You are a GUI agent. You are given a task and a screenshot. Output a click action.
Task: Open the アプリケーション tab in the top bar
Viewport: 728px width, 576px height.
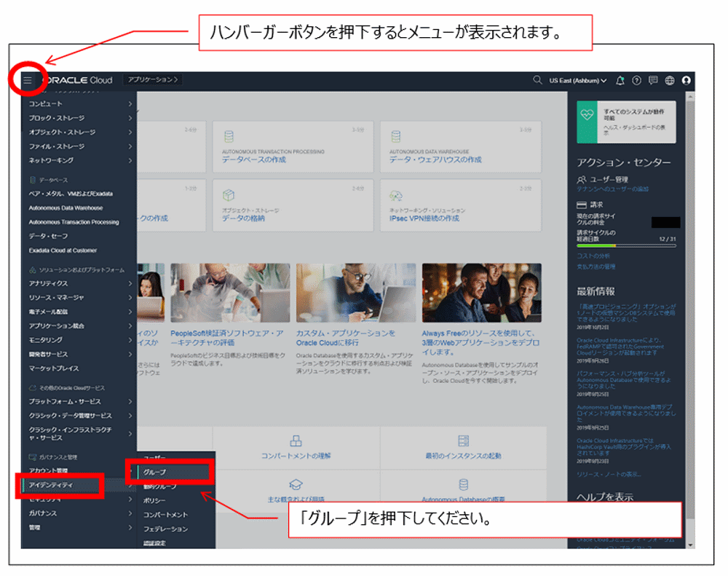[x=151, y=80]
